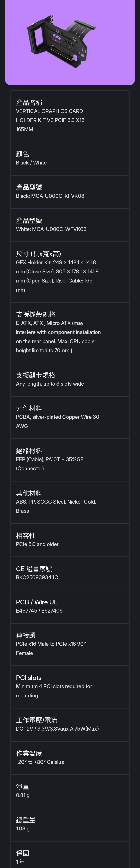Click the 絕緣材料 insulation material row
The image size is (140, 868).
[70, 460]
